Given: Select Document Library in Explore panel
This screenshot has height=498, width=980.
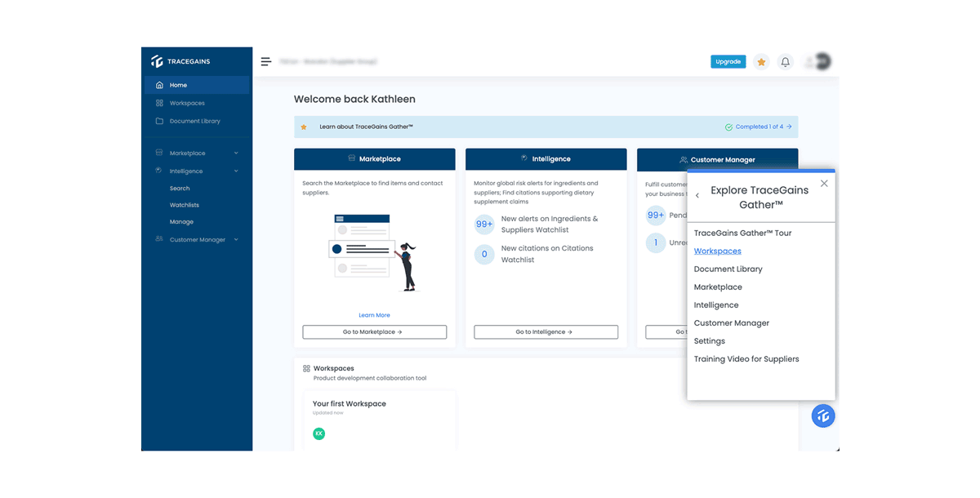Looking at the screenshot, I should (x=728, y=269).
